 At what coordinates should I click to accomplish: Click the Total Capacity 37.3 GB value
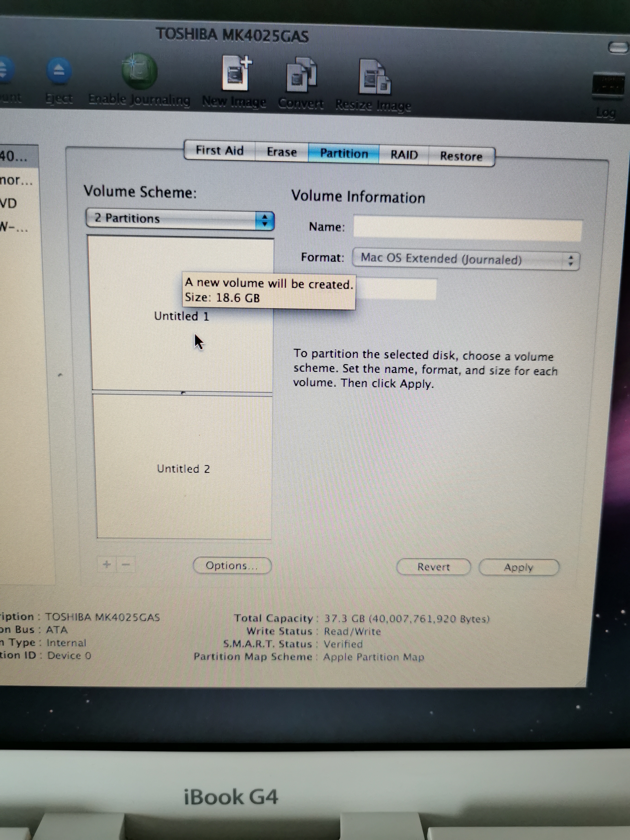click(x=407, y=619)
